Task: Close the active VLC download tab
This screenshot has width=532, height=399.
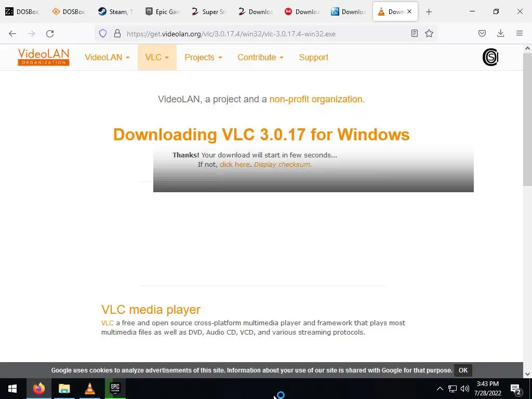Action: tap(409, 11)
